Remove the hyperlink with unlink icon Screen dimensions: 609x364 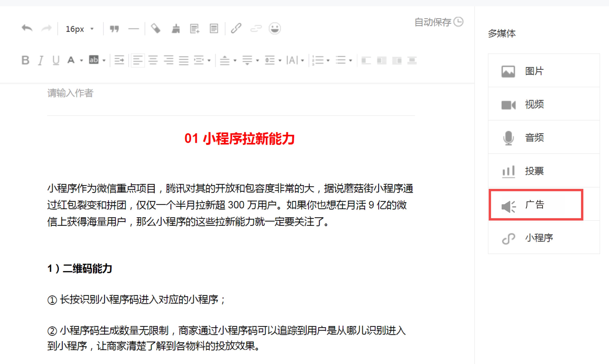pos(256,29)
